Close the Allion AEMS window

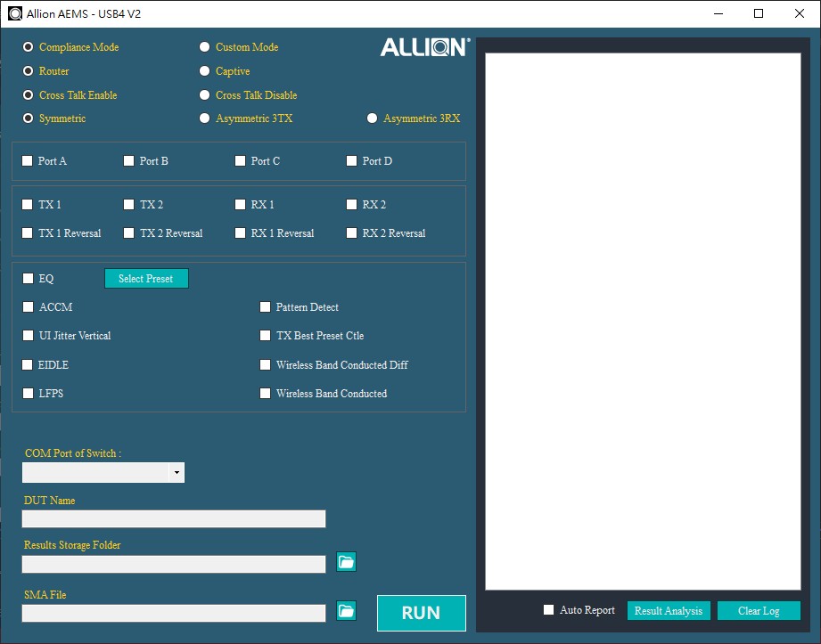click(x=800, y=13)
